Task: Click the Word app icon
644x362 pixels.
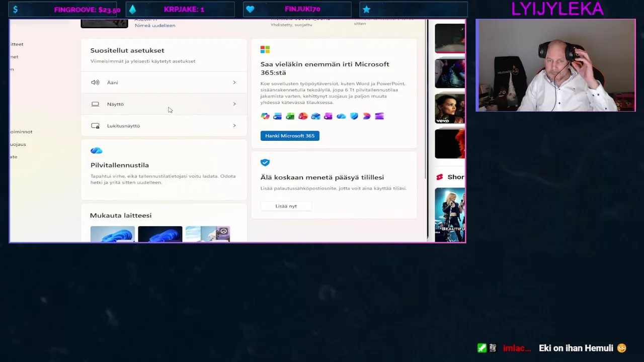Action: coord(277,116)
